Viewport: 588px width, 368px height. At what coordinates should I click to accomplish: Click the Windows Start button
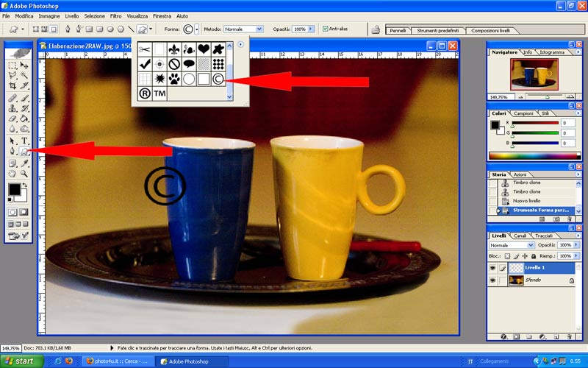(x=19, y=361)
